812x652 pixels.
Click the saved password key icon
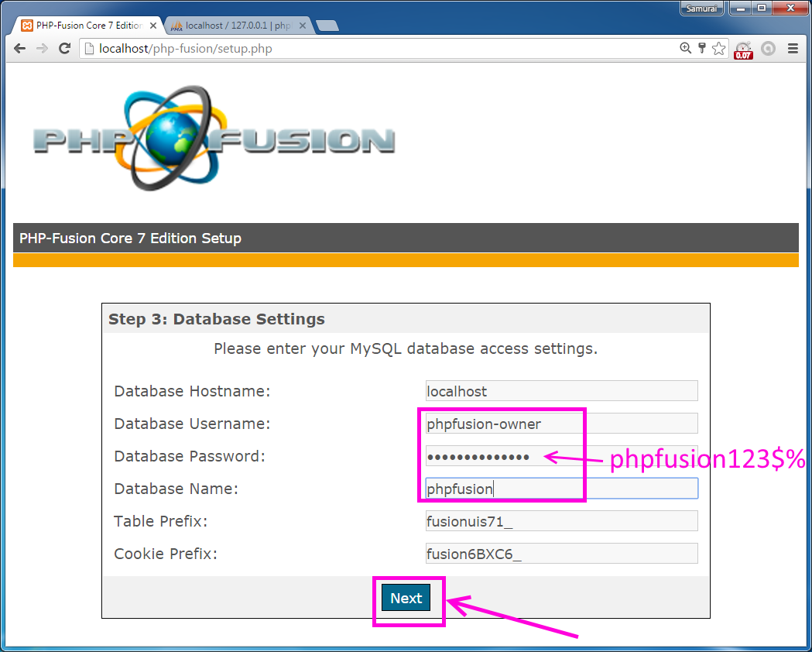pyautogui.click(x=702, y=48)
